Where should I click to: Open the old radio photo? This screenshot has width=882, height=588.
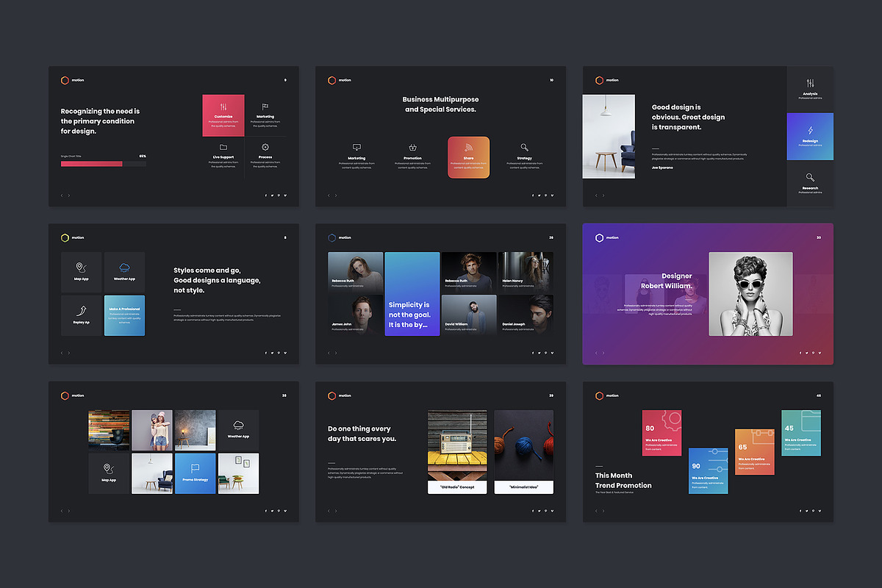[x=457, y=445]
